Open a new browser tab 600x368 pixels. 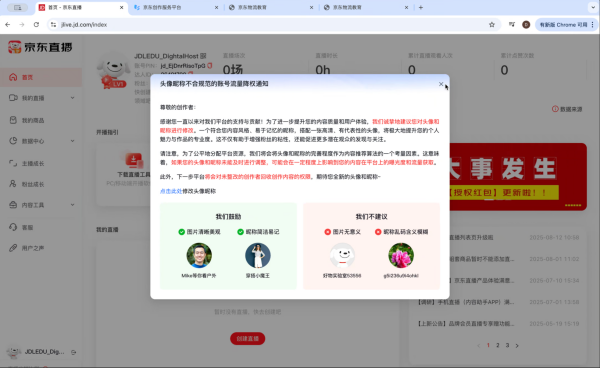click(421, 7)
